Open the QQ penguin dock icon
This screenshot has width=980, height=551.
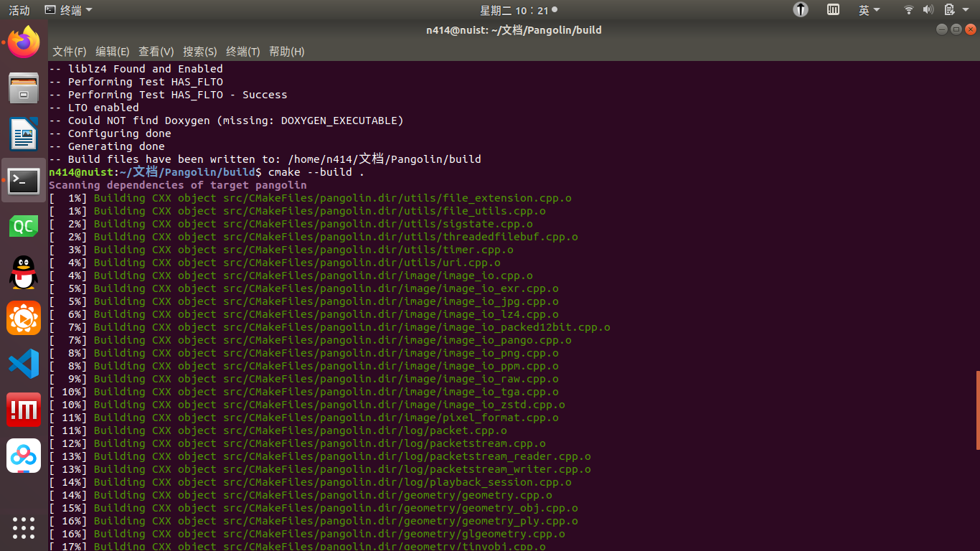coord(24,273)
